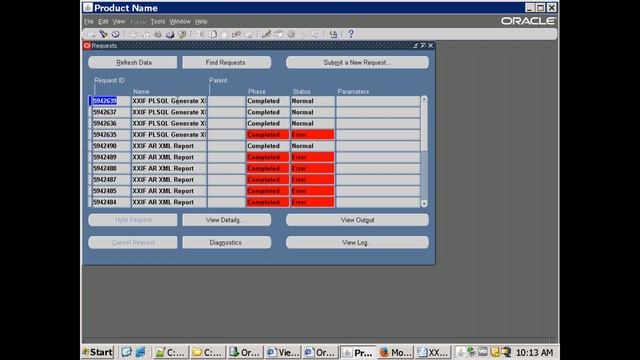Select Request ID 5942484

[x=111, y=202]
